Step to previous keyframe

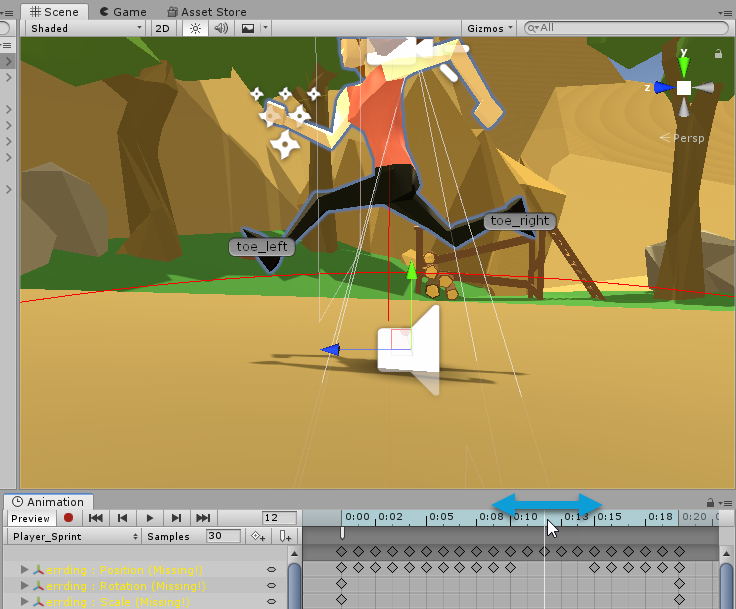pos(122,518)
